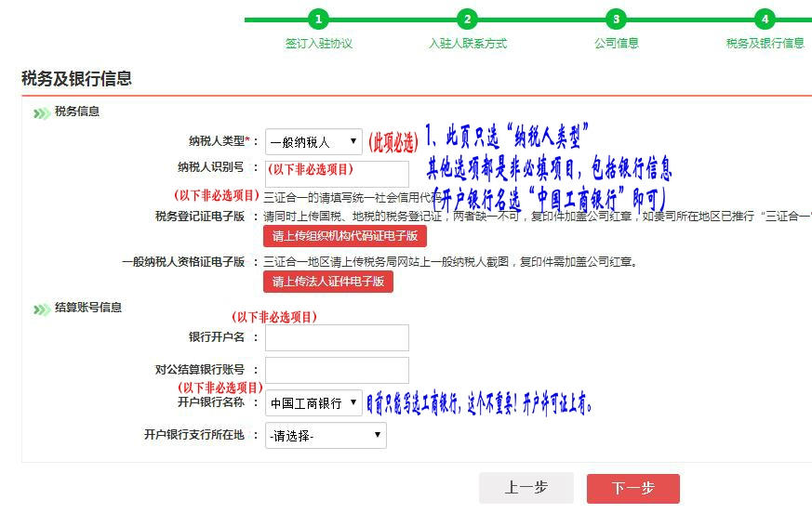Click the step 2 circle icon
This screenshot has height=513, width=812.
click(467, 20)
